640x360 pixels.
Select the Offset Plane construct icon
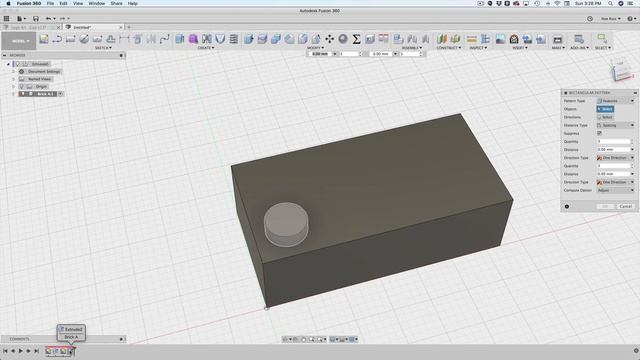tap(442, 39)
